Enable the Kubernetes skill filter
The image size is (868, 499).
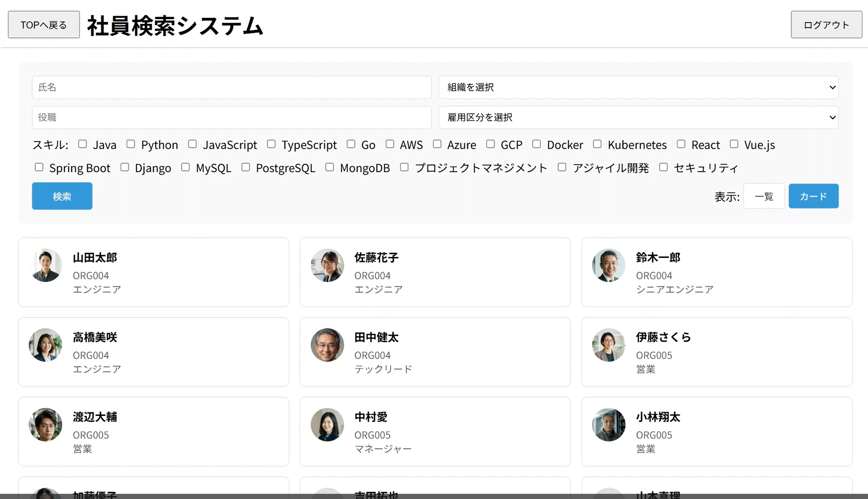coord(597,144)
